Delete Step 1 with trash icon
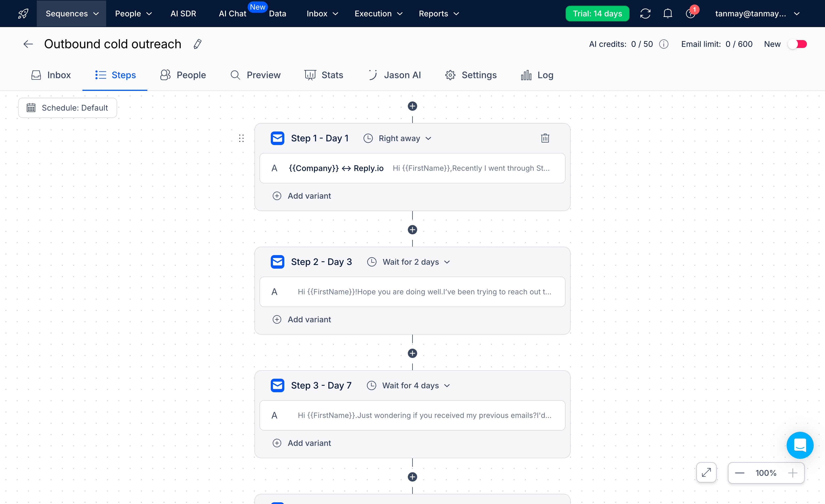The image size is (825, 504). [545, 138]
